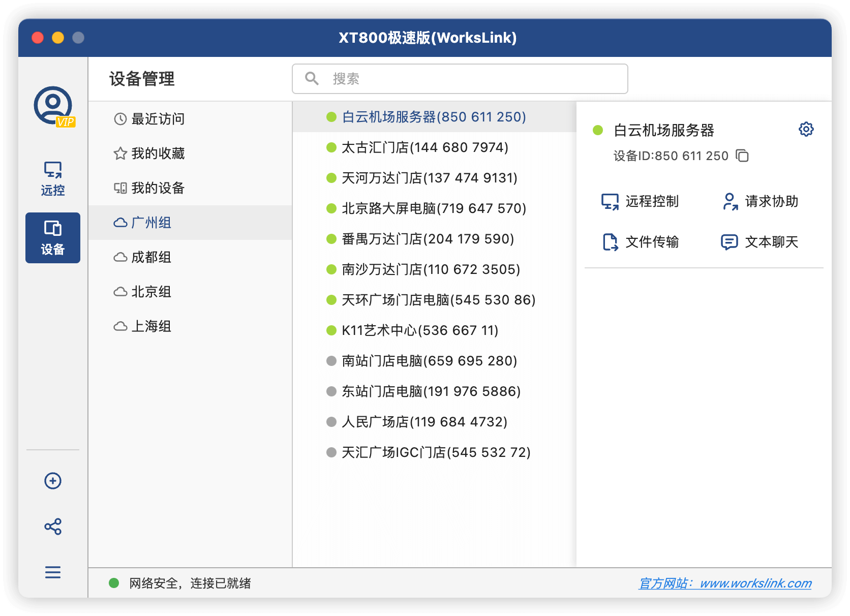The height and width of the screenshot is (616, 850).
Task: Click the magnifier search icon
Action: [312, 78]
